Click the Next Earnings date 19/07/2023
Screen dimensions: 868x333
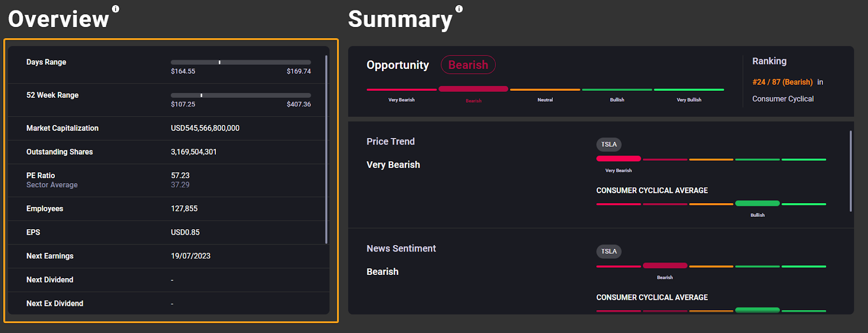[x=190, y=256]
